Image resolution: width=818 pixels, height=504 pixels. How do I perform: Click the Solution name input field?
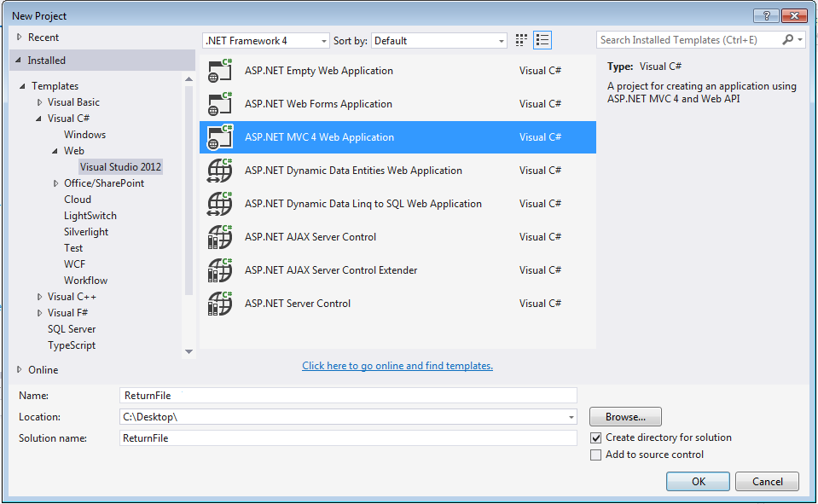pos(348,438)
